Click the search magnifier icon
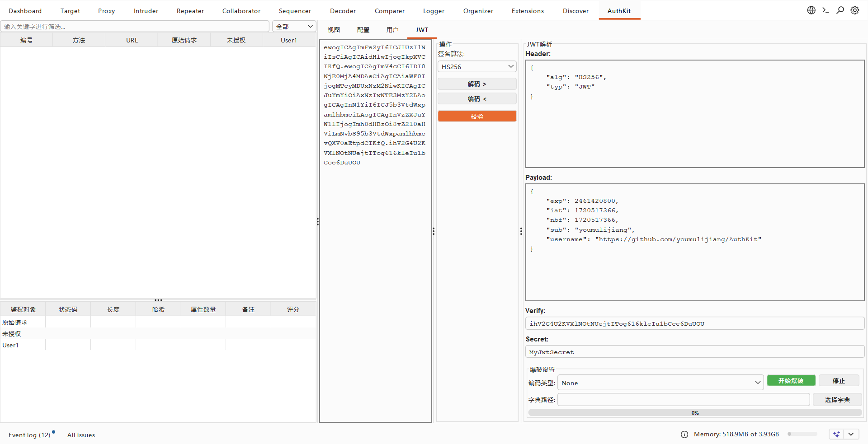 pyautogui.click(x=840, y=10)
